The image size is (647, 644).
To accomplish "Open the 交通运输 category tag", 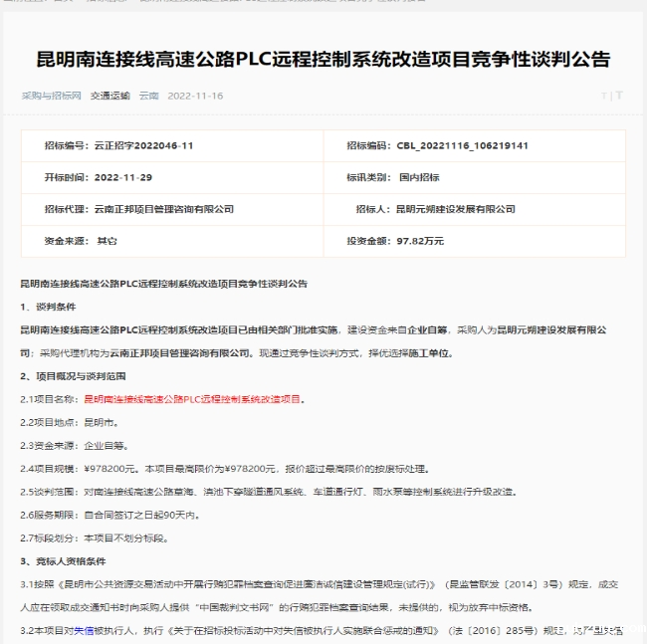I will pos(110,97).
